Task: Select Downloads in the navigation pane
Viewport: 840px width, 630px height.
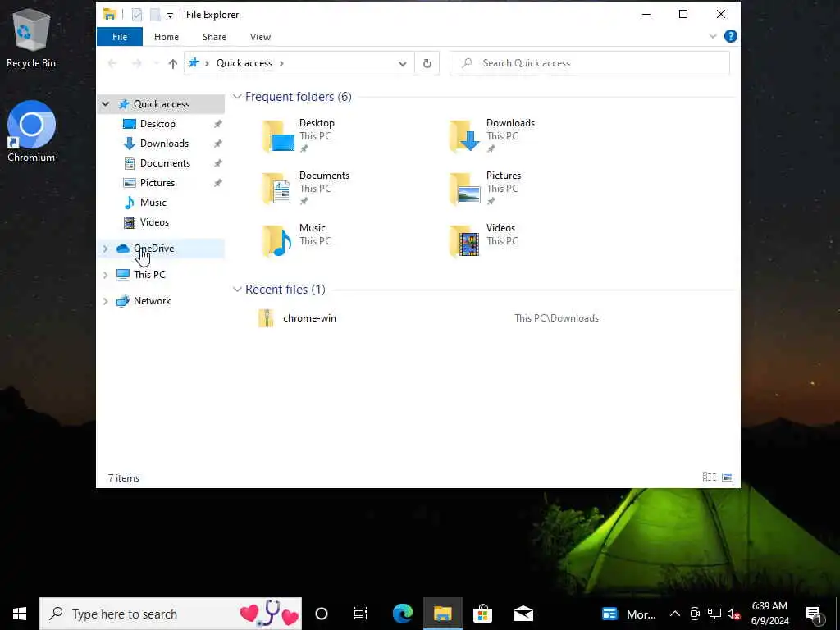Action: point(164,144)
